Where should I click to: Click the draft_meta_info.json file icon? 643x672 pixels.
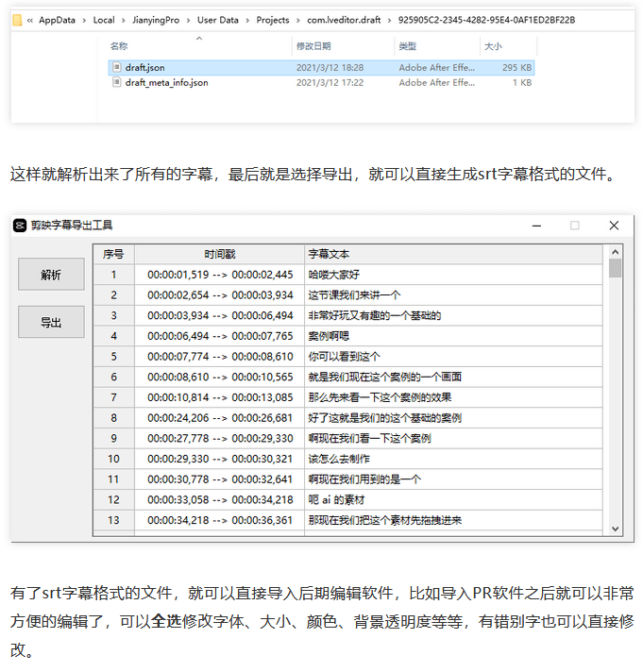pyautogui.click(x=116, y=82)
